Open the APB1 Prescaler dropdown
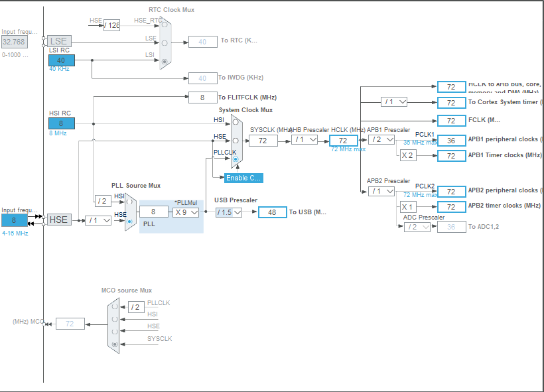 click(383, 140)
